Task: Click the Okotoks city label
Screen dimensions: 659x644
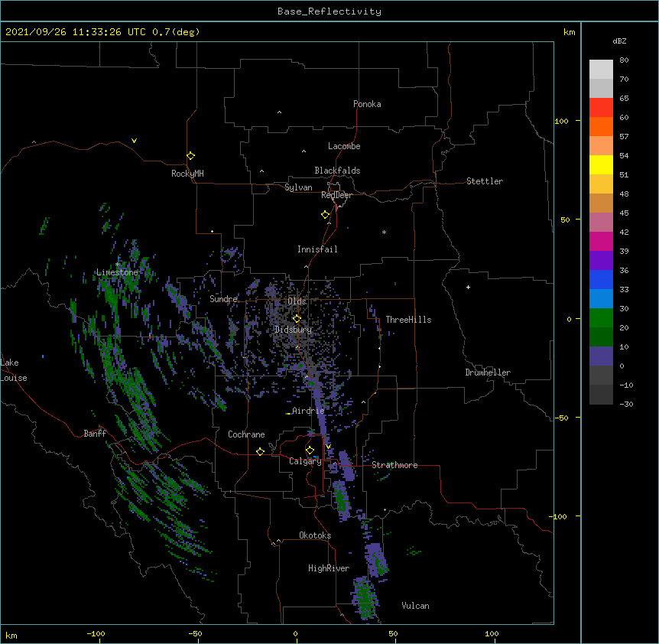Action: (x=315, y=535)
